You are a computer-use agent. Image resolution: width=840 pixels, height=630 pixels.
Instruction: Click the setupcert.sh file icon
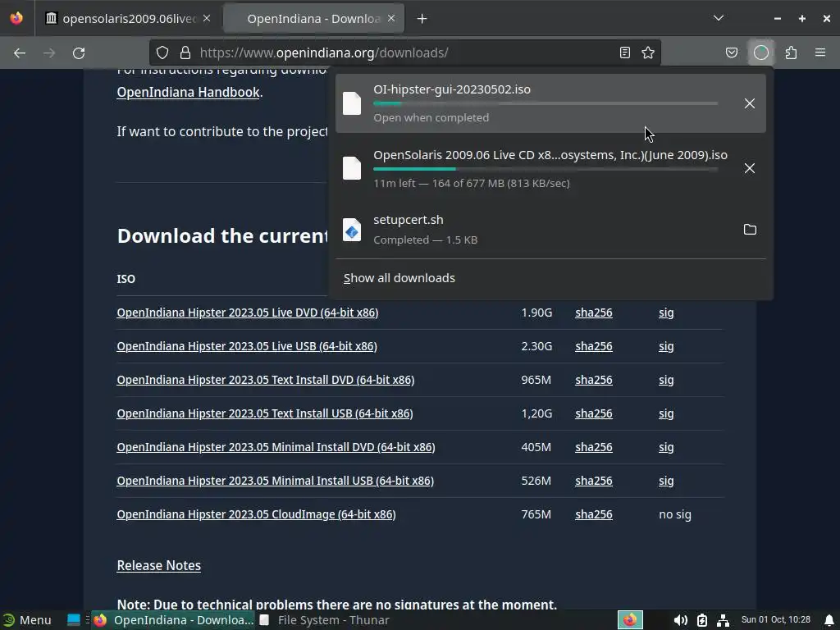[352, 230]
